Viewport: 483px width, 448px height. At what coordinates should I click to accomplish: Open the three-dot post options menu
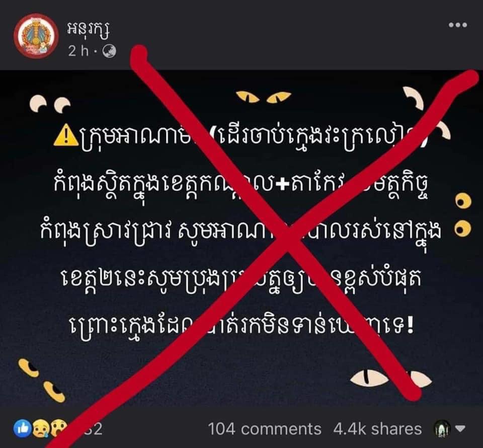[457, 25]
